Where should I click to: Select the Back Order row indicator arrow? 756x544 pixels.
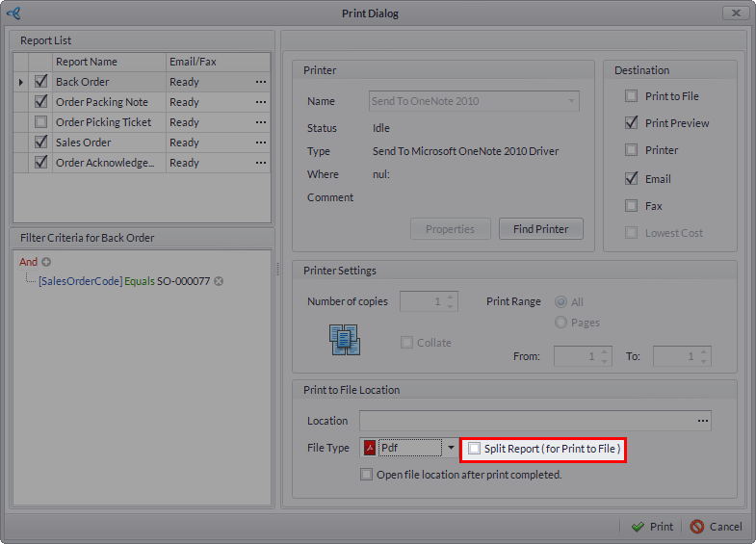click(21, 82)
